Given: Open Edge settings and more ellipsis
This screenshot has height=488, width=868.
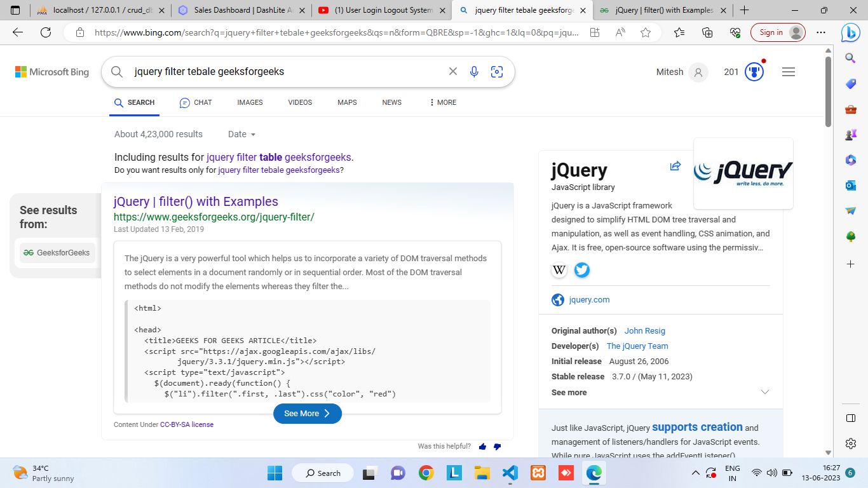Looking at the screenshot, I should click(x=821, y=32).
